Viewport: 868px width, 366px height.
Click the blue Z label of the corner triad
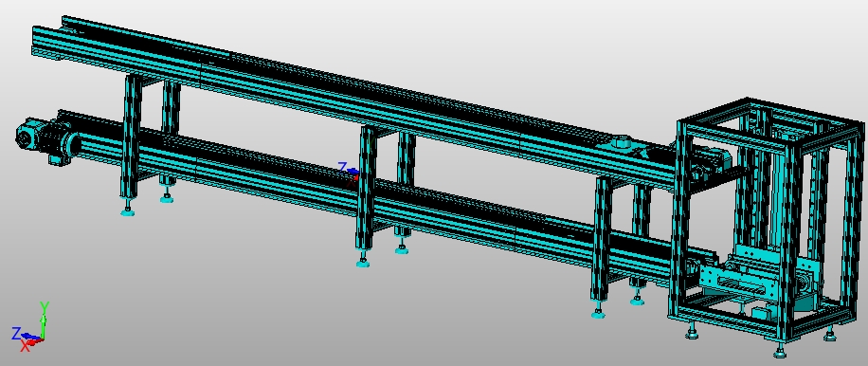click(x=16, y=333)
